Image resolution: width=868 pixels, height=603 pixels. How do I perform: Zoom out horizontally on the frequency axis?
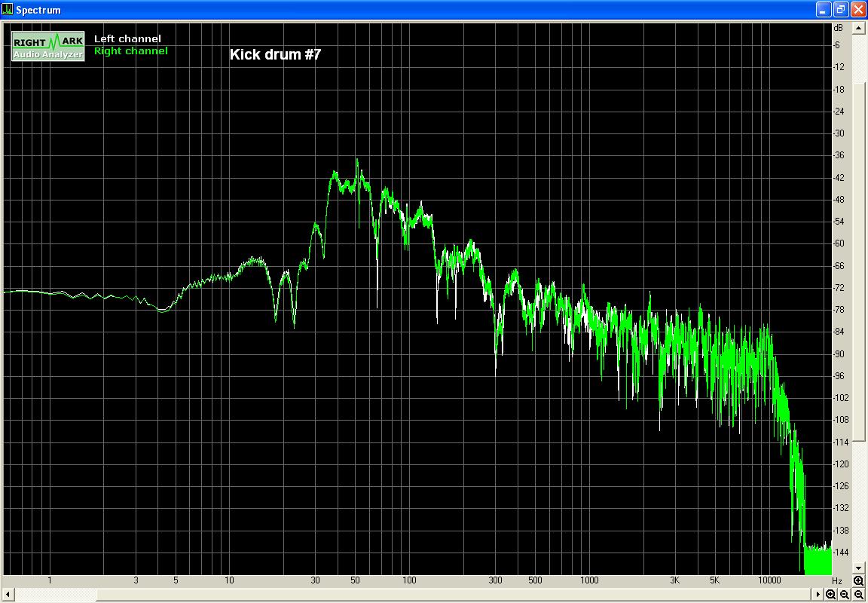pos(845,594)
